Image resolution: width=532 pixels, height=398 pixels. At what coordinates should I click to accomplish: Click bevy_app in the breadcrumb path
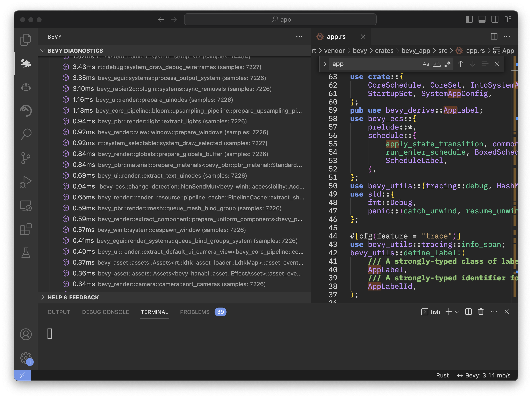coord(416,51)
